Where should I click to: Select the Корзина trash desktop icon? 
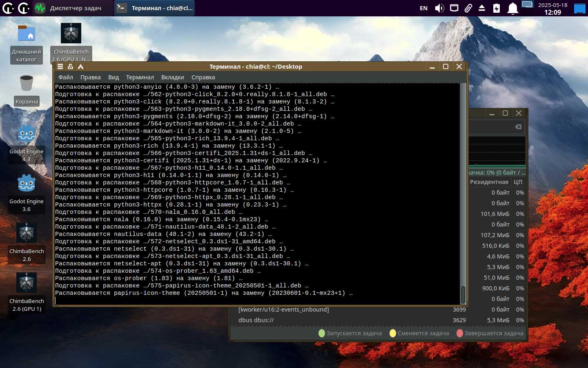coord(27,90)
